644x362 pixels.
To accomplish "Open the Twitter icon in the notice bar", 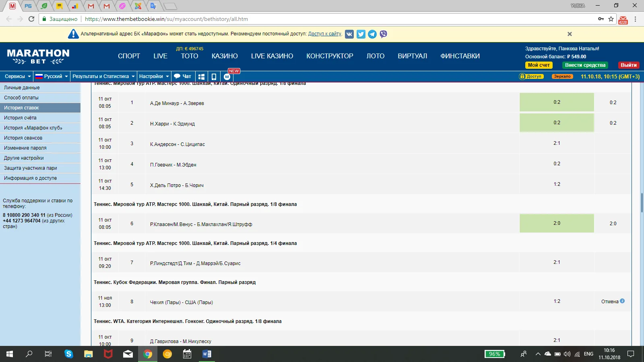I will [361, 34].
